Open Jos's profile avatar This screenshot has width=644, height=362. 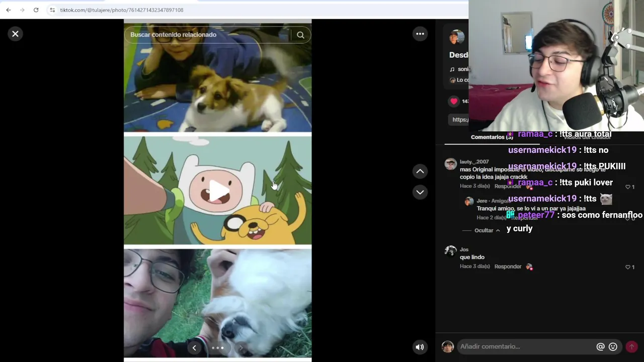(451, 251)
